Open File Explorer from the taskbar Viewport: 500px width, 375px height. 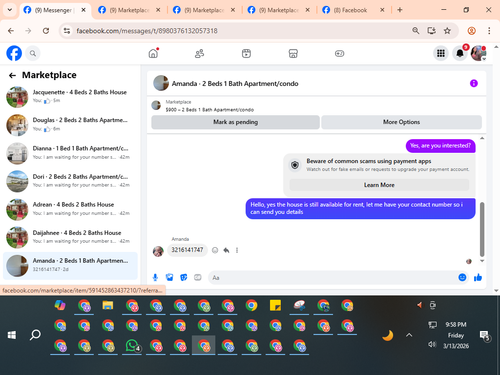tap(108, 305)
